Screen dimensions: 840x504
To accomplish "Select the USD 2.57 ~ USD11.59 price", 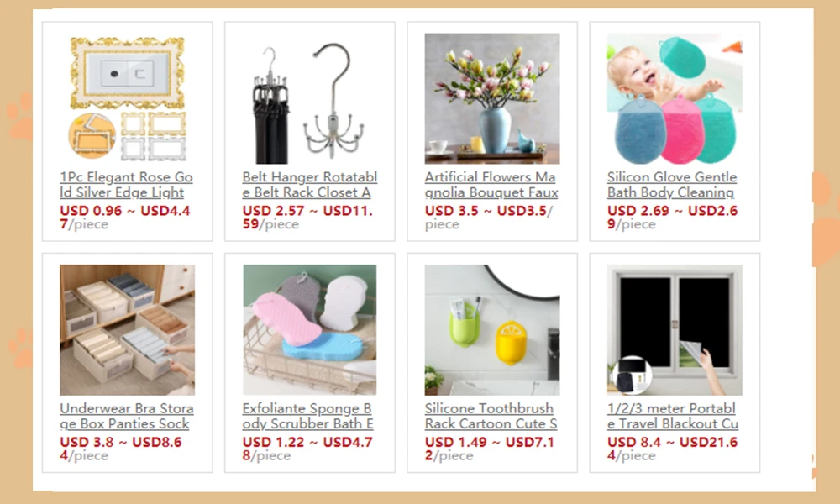I will tap(307, 217).
